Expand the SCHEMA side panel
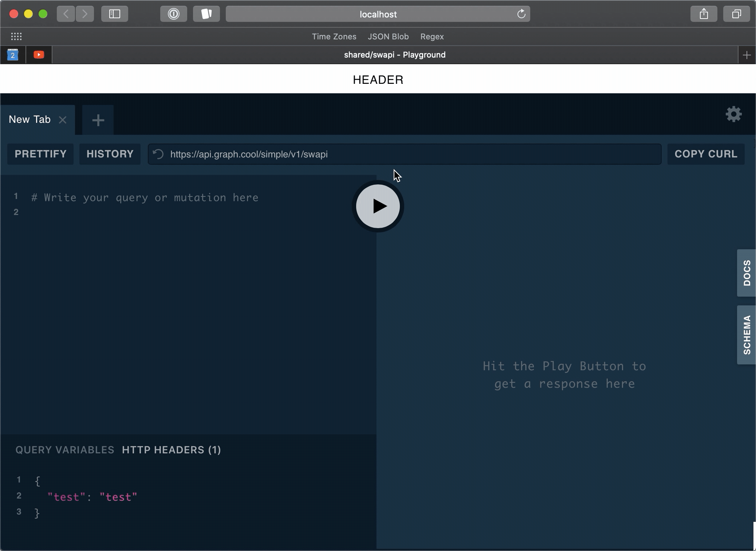The width and height of the screenshot is (756, 551). pos(747,335)
